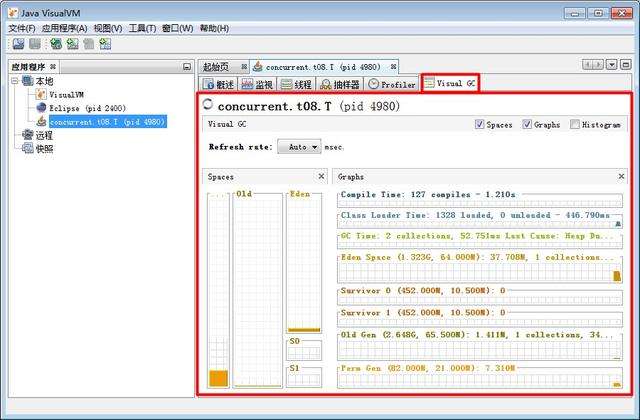
Task: Open the 文件(F) menu
Action: [x=22, y=29]
